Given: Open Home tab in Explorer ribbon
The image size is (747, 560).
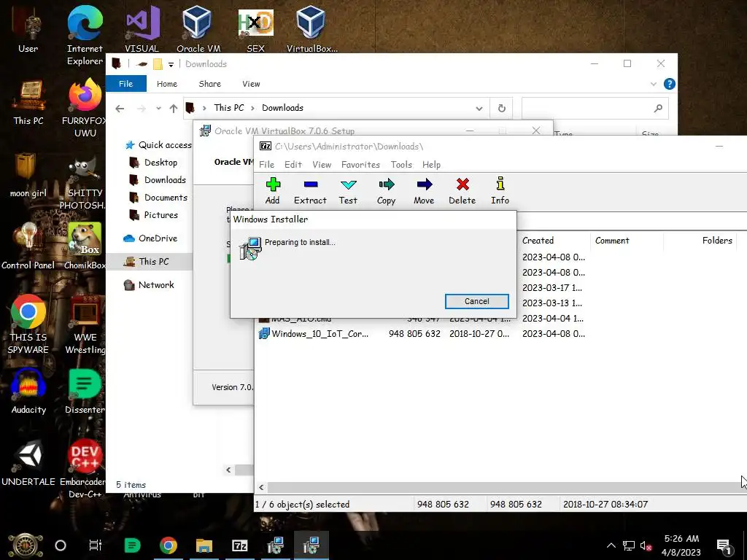Looking at the screenshot, I should coord(167,84).
